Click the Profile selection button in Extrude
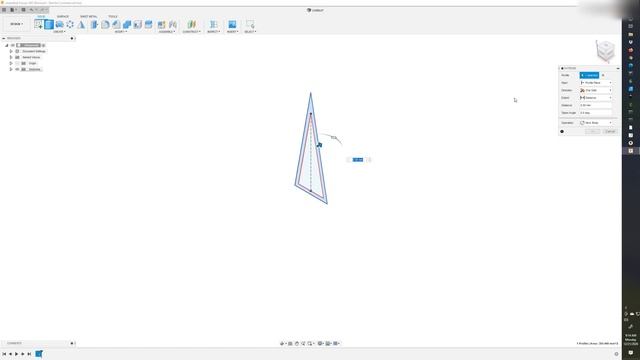This screenshot has width=640, height=360. [x=589, y=75]
